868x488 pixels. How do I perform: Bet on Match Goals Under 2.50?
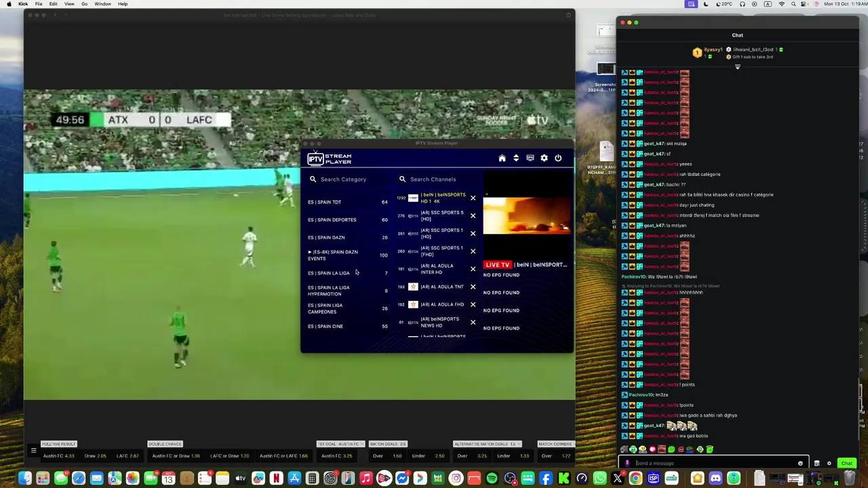click(x=429, y=456)
